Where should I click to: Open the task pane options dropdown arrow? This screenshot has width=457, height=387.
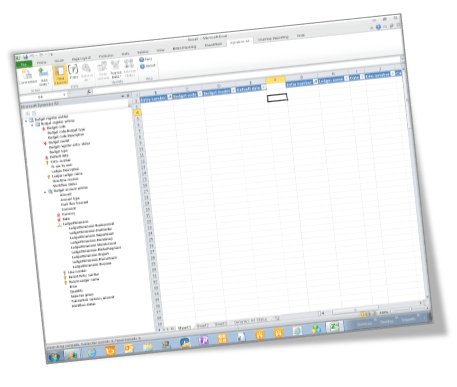tap(123, 96)
